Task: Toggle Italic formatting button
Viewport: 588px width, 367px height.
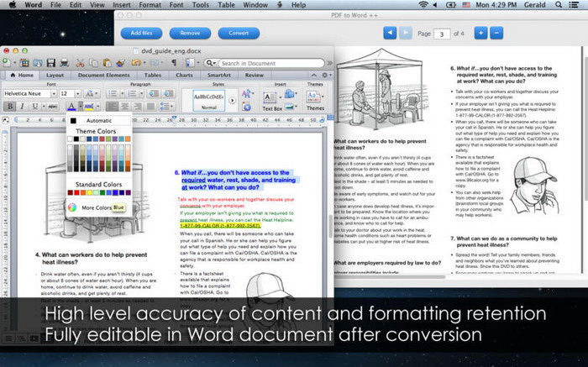Action: point(23,107)
